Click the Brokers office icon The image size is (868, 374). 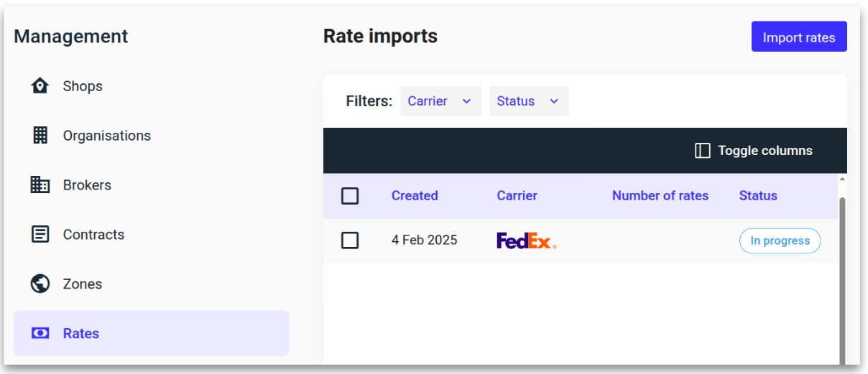(x=40, y=185)
